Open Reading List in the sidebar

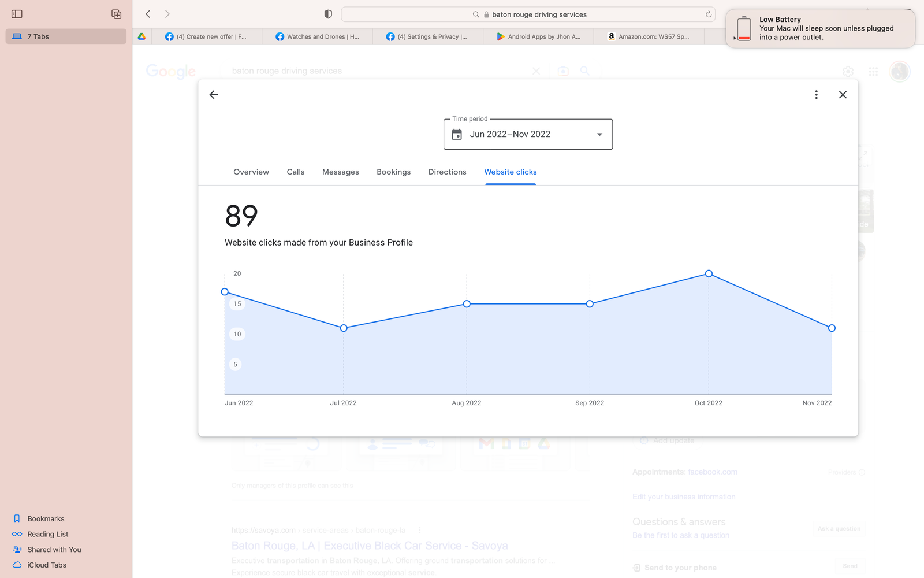47,535
